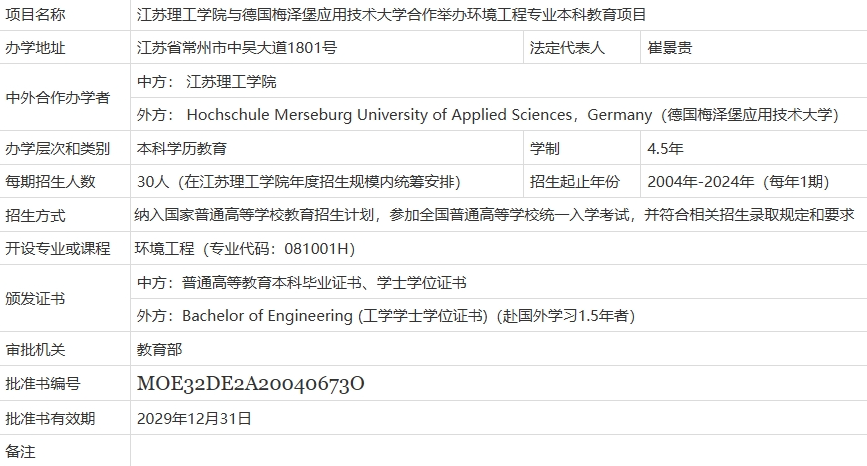Click the approving authority 教育部

point(159,350)
